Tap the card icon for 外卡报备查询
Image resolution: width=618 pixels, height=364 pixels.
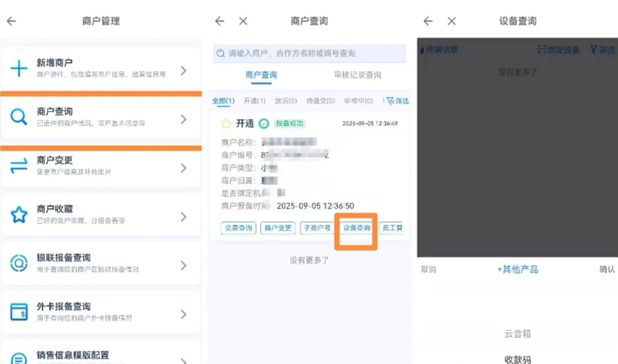coord(18,312)
